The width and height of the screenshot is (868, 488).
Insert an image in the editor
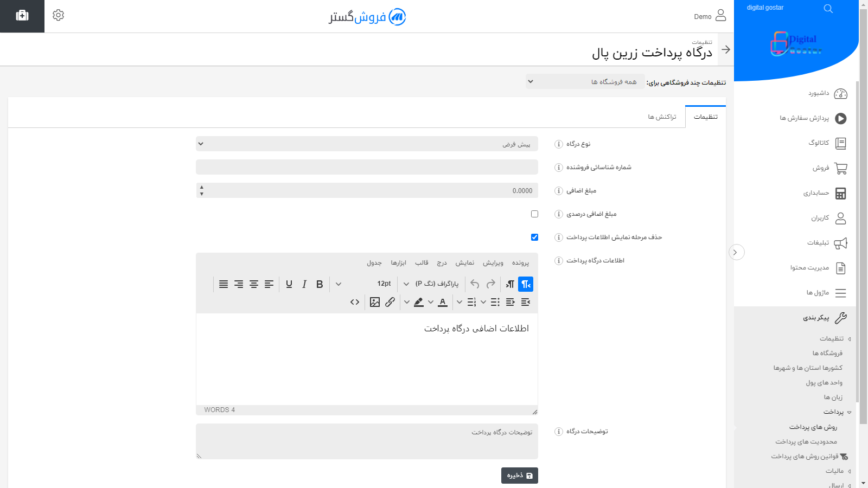click(x=375, y=302)
